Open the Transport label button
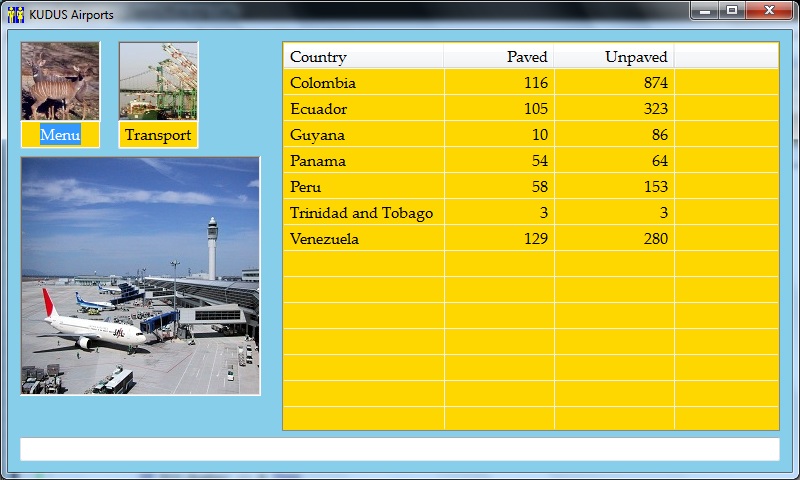Screen dimensions: 800x480 [158, 135]
